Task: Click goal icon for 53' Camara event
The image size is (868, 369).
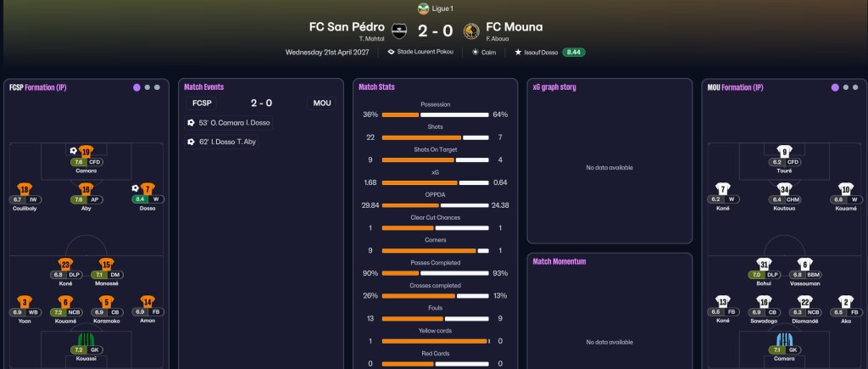Action: pos(191,122)
